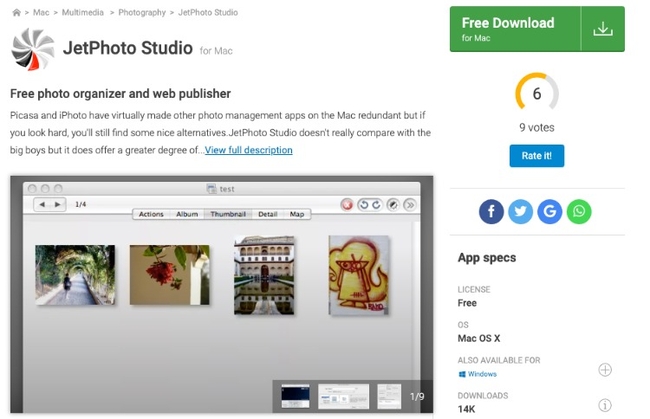Go to Multimedia breadcrumb category
This screenshot has width=650, height=419.
83,12
